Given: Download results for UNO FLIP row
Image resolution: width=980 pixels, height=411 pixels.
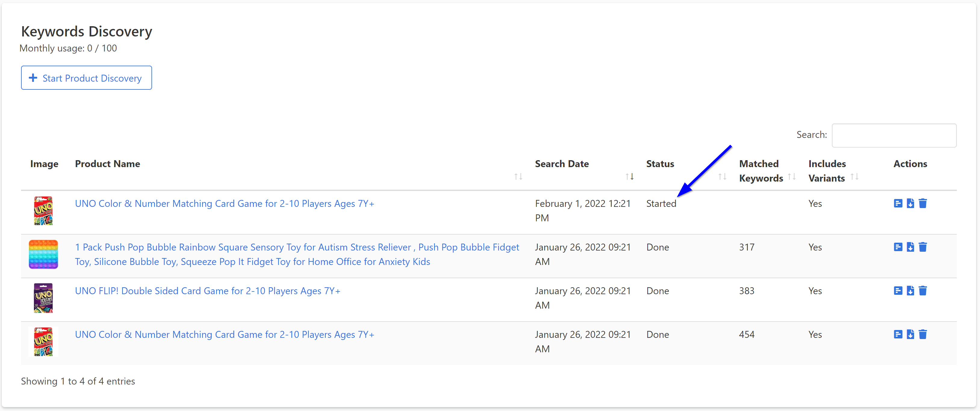Looking at the screenshot, I should pos(910,291).
